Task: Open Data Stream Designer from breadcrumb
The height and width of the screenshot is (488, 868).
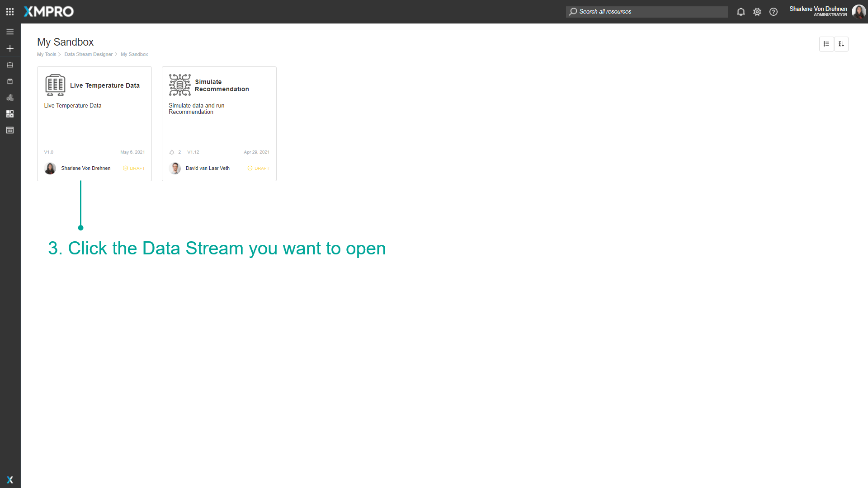Action: coord(88,54)
